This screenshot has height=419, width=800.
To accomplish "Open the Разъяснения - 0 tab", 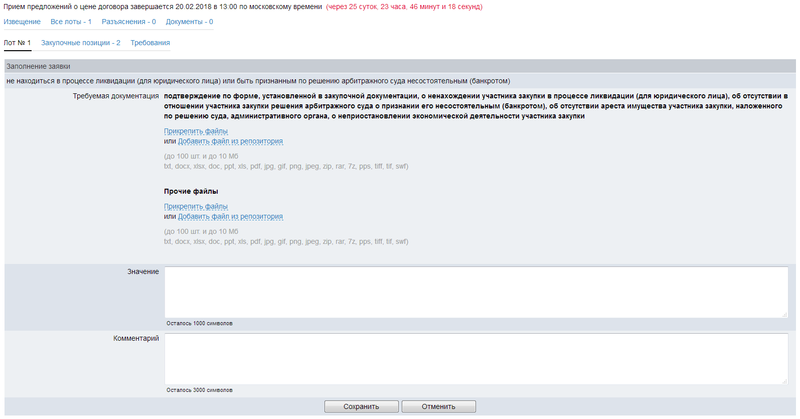I will tap(128, 21).
